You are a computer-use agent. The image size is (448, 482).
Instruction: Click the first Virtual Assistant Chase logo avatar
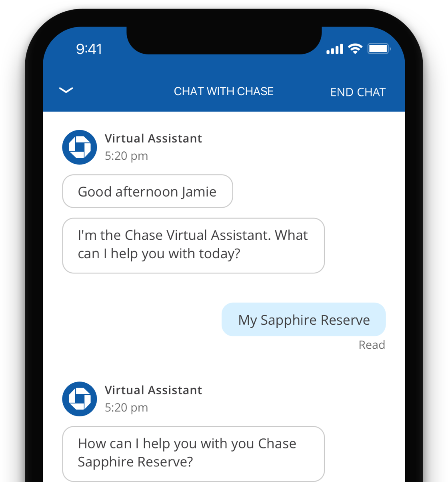80,147
